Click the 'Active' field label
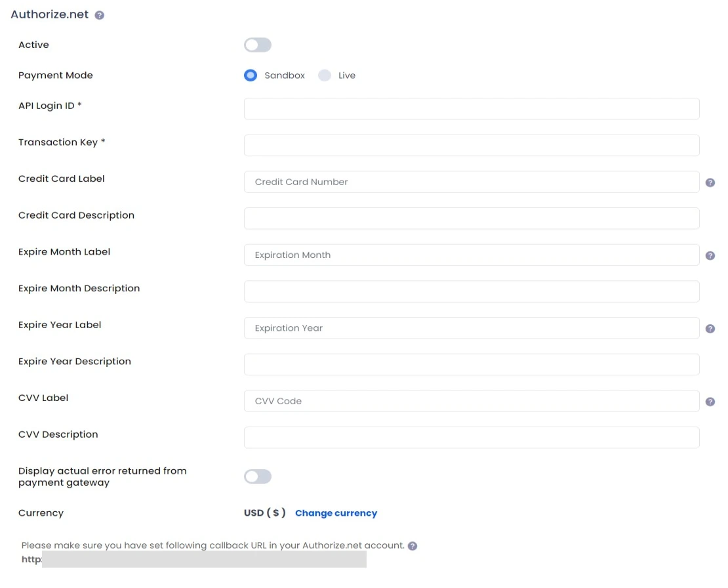Viewport: 728px width, 588px height. (33, 45)
